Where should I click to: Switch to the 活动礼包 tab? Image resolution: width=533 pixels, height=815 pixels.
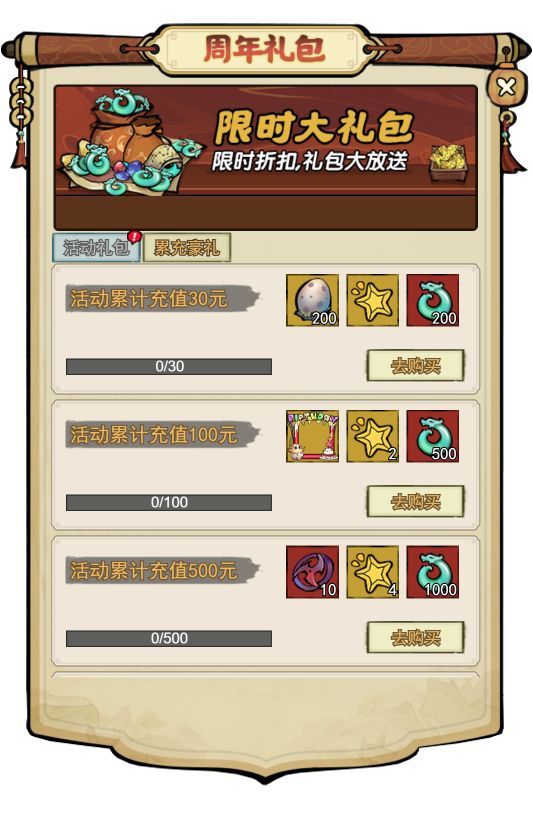click(x=96, y=247)
